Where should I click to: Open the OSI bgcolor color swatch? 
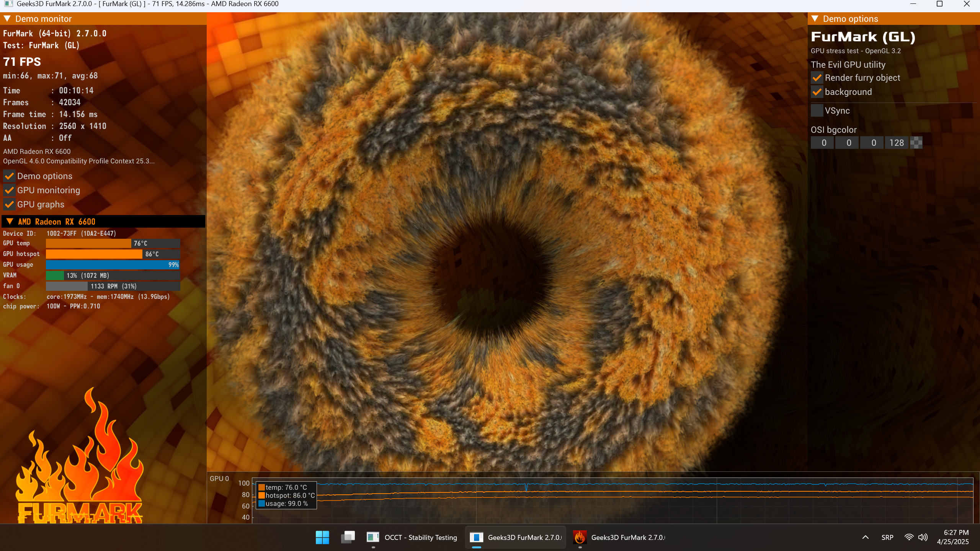click(x=916, y=143)
